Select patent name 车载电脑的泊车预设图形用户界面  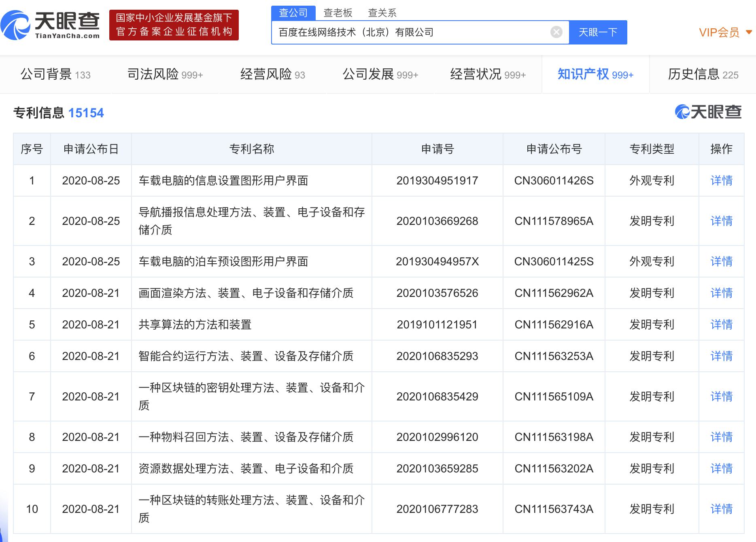(x=223, y=261)
